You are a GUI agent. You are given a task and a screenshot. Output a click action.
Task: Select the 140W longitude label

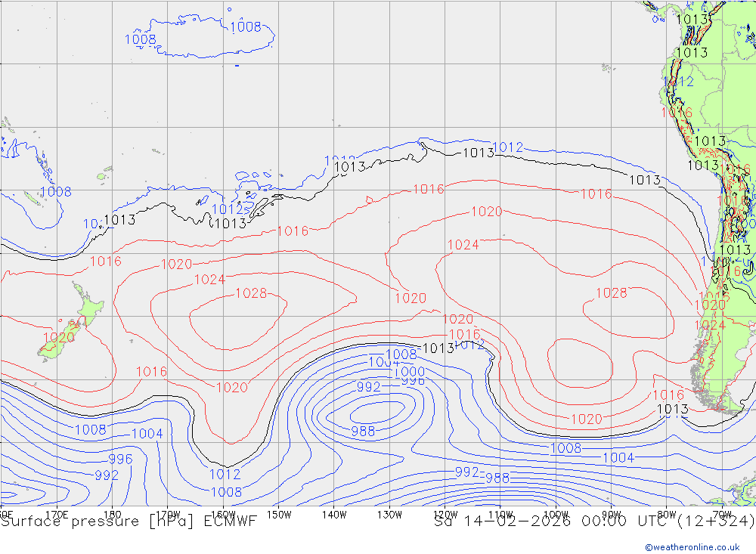click(x=334, y=515)
